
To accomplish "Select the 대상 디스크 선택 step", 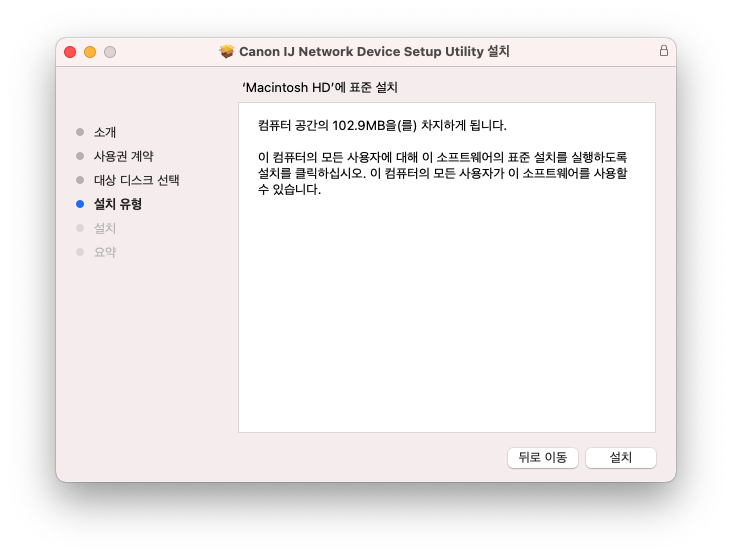I will tap(136, 180).
